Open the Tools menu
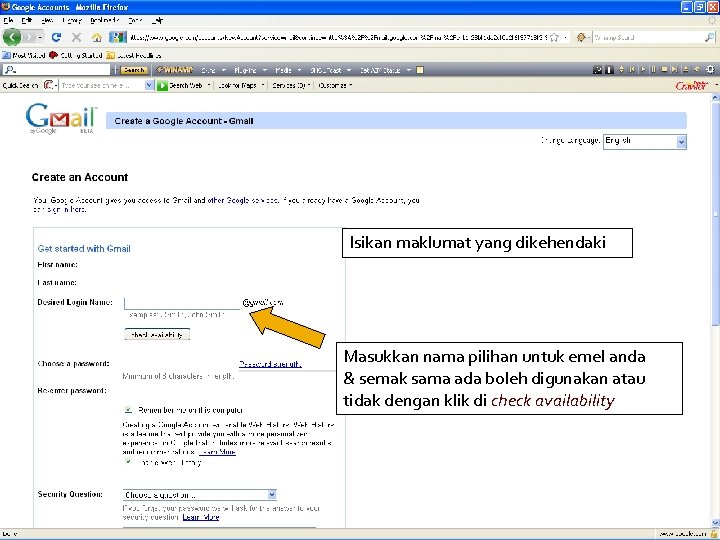 [135, 20]
